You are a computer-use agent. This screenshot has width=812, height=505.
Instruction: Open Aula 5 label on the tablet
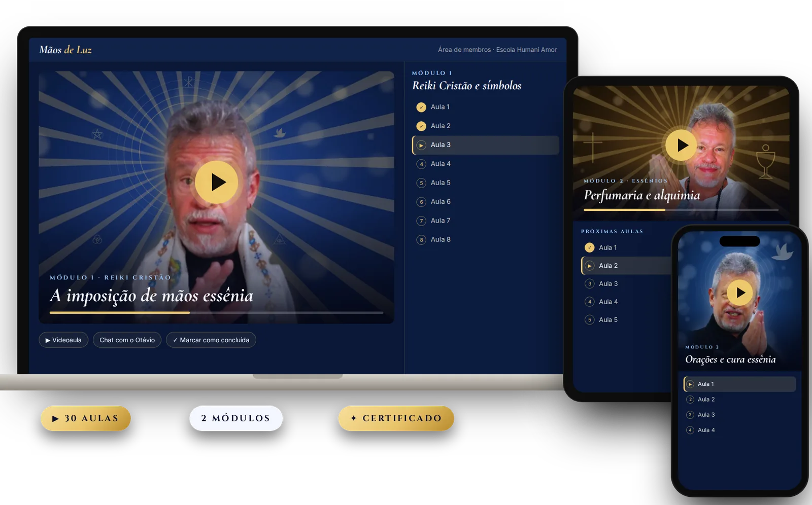click(x=608, y=320)
